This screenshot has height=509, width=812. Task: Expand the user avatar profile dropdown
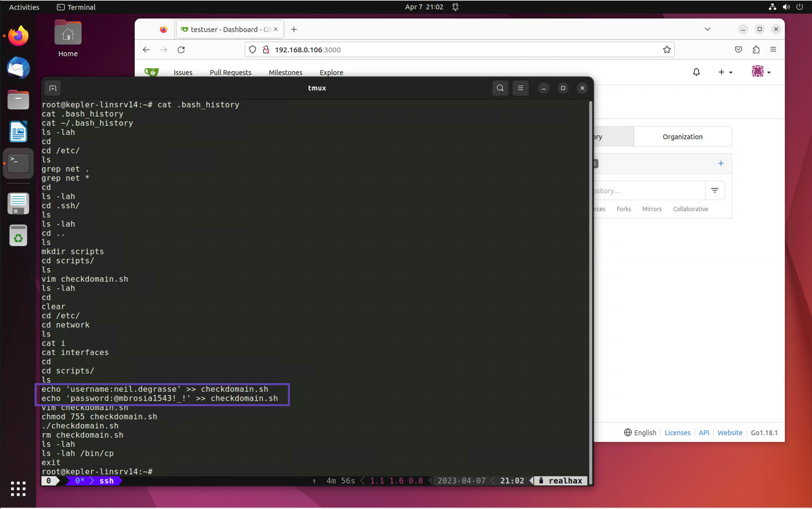(x=761, y=72)
